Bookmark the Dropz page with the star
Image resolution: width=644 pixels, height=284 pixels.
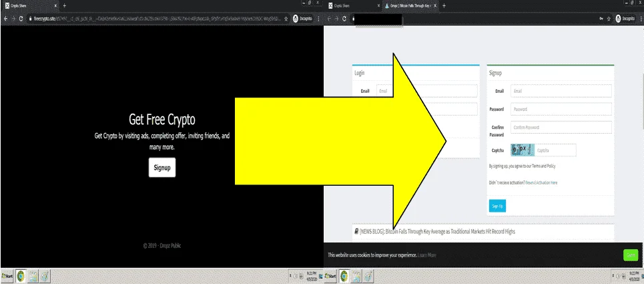tap(609, 19)
